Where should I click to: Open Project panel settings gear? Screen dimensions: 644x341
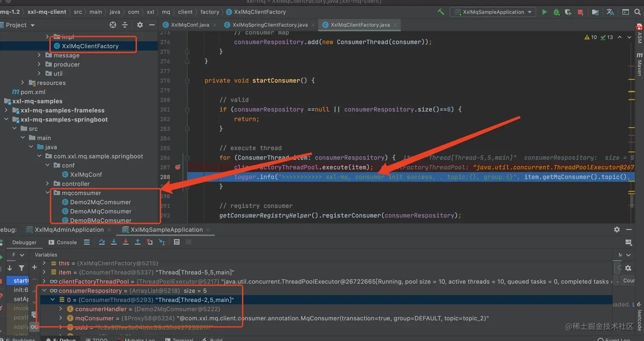pos(140,25)
